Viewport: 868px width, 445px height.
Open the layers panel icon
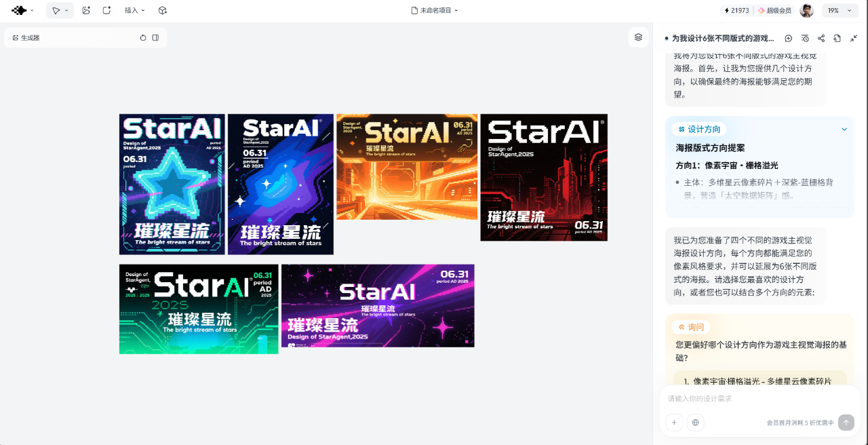tap(638, 37)
